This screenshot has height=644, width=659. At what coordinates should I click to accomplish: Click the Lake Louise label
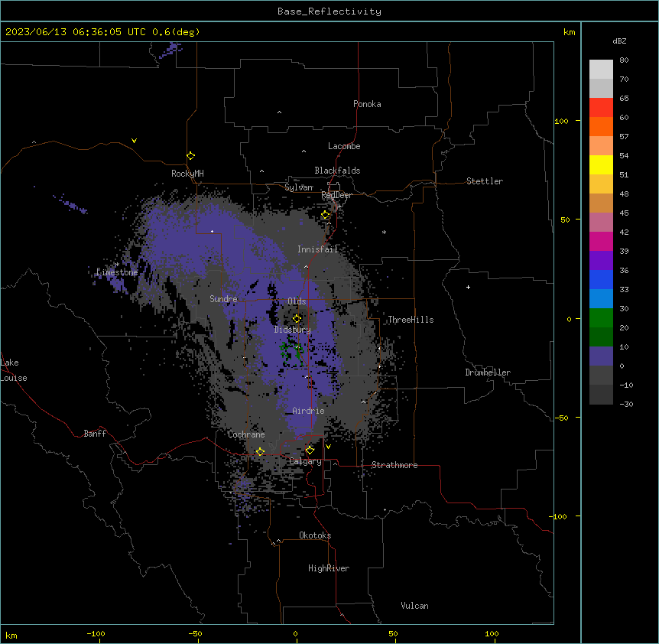[x=14, y=370]
